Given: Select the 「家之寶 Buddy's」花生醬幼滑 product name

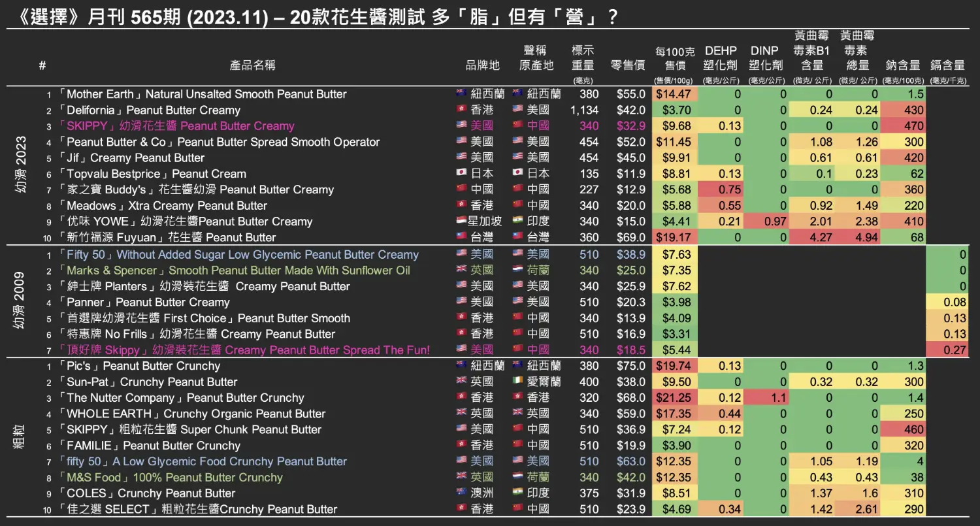Looking at the screenshot, I should pyautogui.click(x=196, y=189).
